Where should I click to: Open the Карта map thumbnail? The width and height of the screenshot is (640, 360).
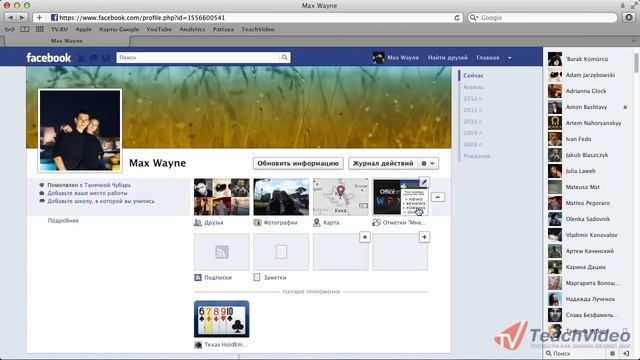coord(340,197)
